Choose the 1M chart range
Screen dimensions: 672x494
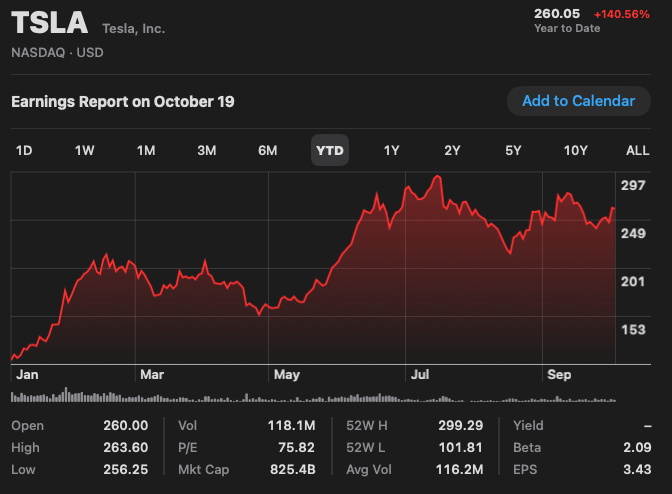point(146,150)
